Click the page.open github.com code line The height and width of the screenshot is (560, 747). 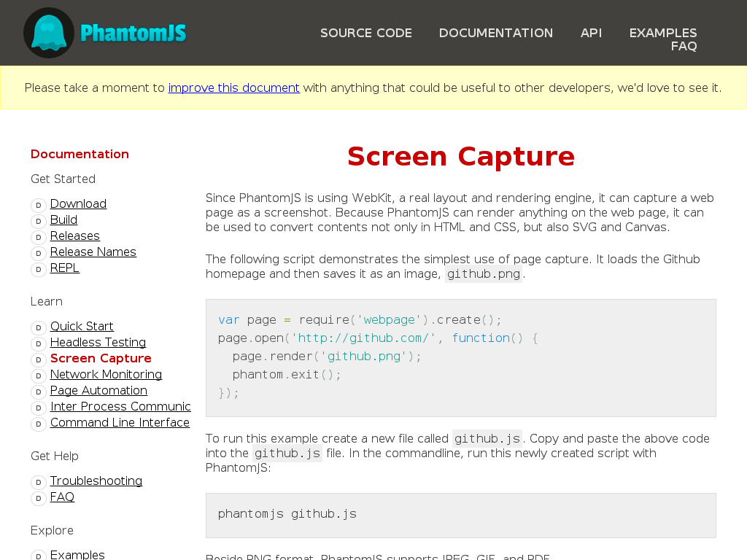pos(378,338)
